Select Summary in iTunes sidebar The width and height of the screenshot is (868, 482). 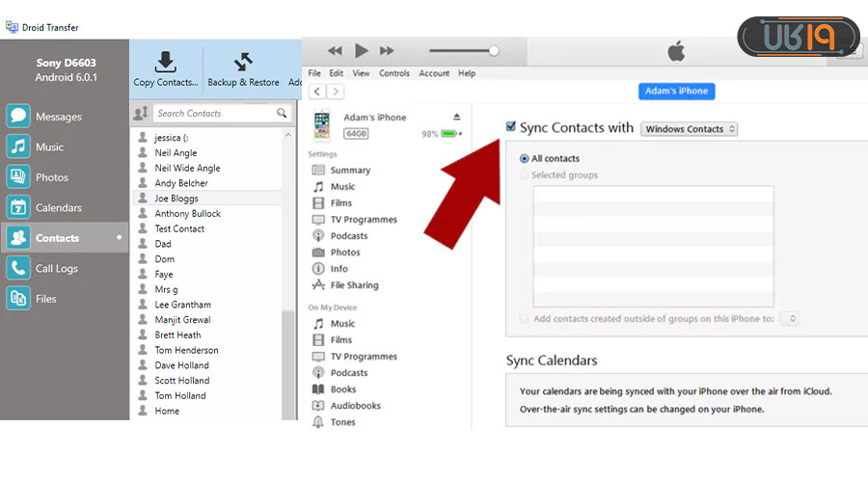click(349, 170)
